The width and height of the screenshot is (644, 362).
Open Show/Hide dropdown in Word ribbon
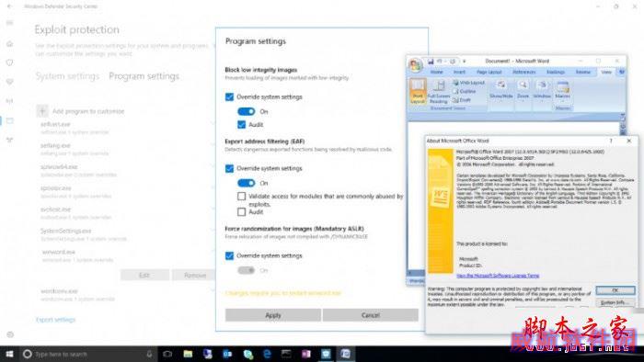[501, 91]
